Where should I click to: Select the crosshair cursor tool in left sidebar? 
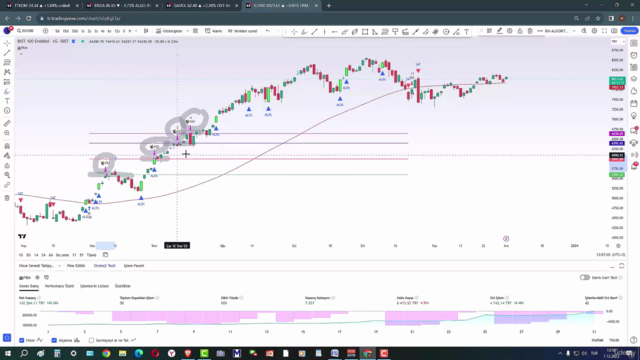coord(7,43)
